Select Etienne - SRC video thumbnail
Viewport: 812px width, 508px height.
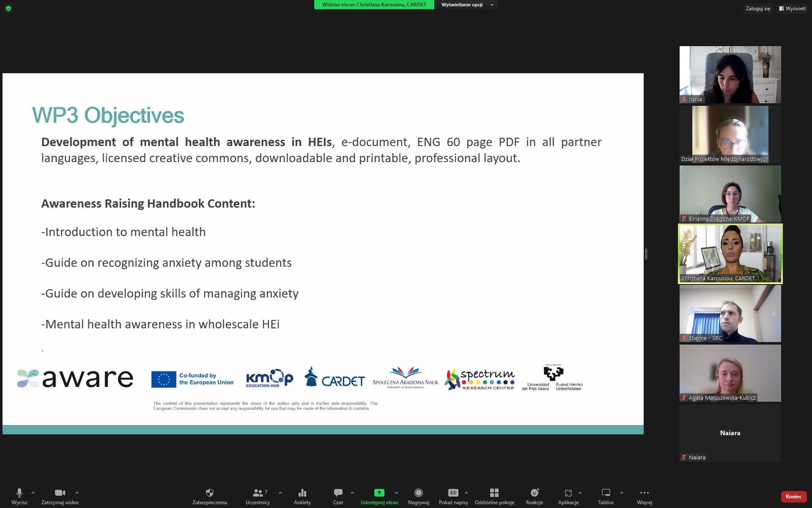[x=730, y=313]
